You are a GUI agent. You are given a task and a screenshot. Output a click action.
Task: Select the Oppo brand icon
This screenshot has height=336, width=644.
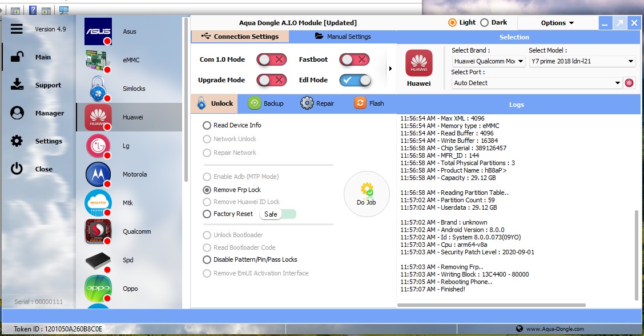coord(98,289)
